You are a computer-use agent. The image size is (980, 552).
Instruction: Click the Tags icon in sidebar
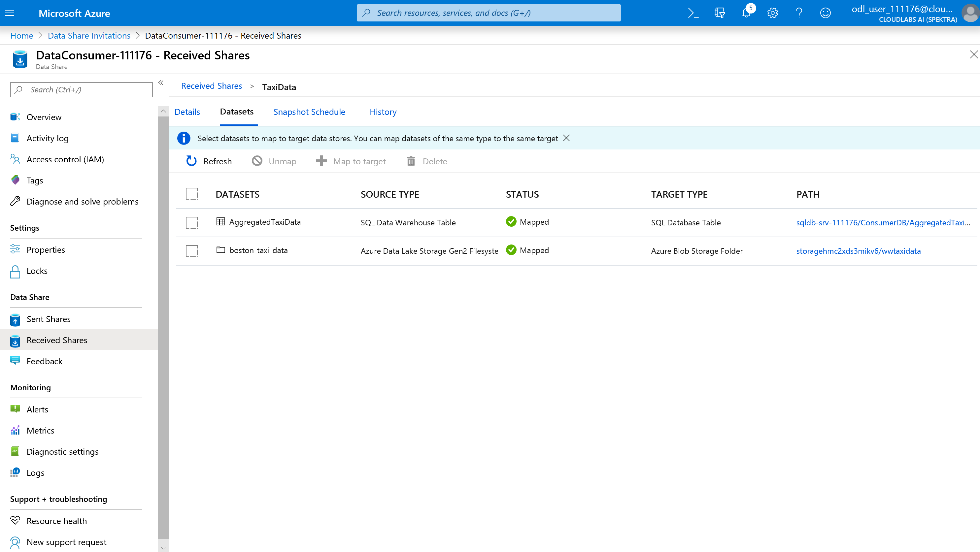click(15, 180)
